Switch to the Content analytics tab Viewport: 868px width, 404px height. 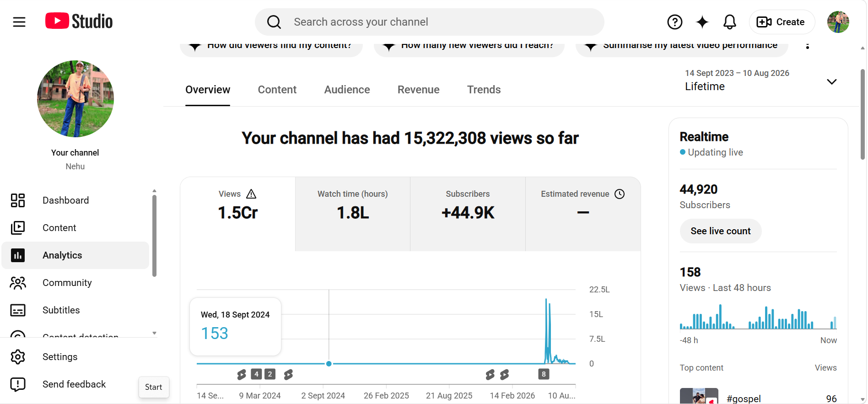pyautogui.click(x=277, y=90)
